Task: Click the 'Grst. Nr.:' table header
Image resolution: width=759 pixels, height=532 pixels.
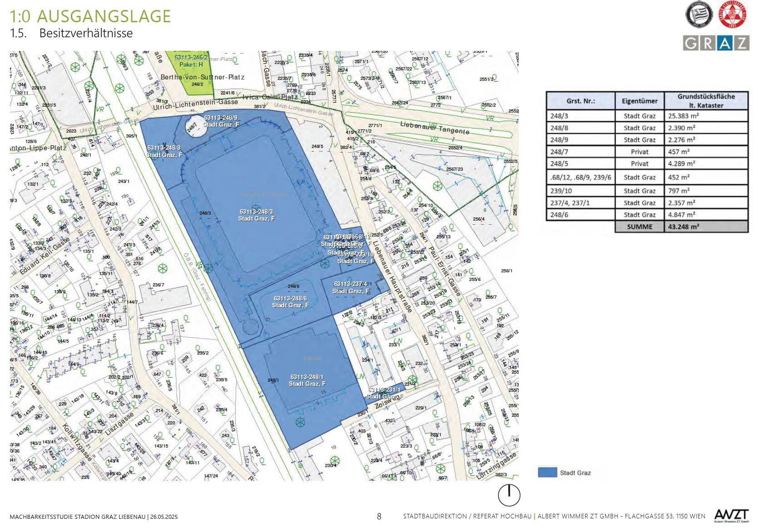Action: click(x=580, y=101)
